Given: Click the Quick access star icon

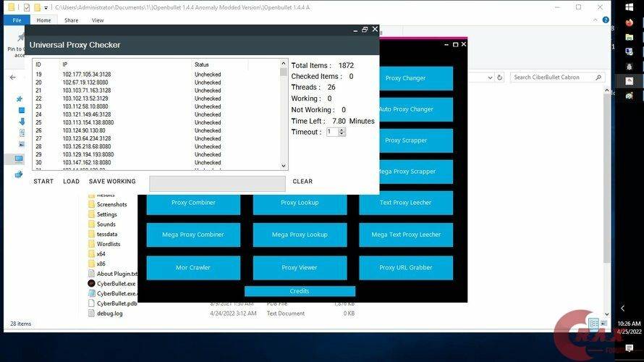Looking at the screenshot, I should (19, 98).
